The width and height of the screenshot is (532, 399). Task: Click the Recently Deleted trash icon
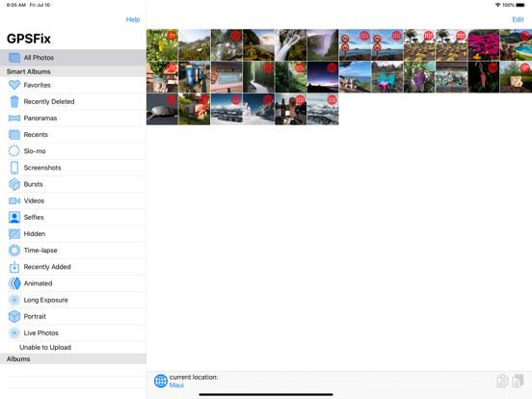[x=14, y=101]
